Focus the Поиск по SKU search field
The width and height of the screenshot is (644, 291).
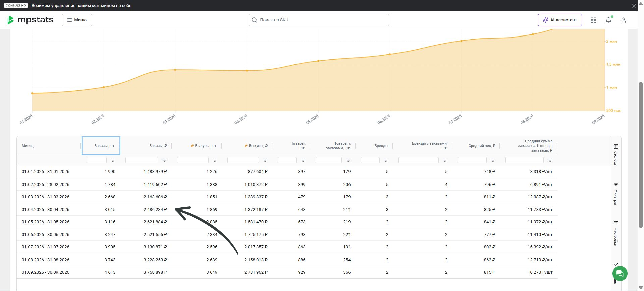[319, 20]
